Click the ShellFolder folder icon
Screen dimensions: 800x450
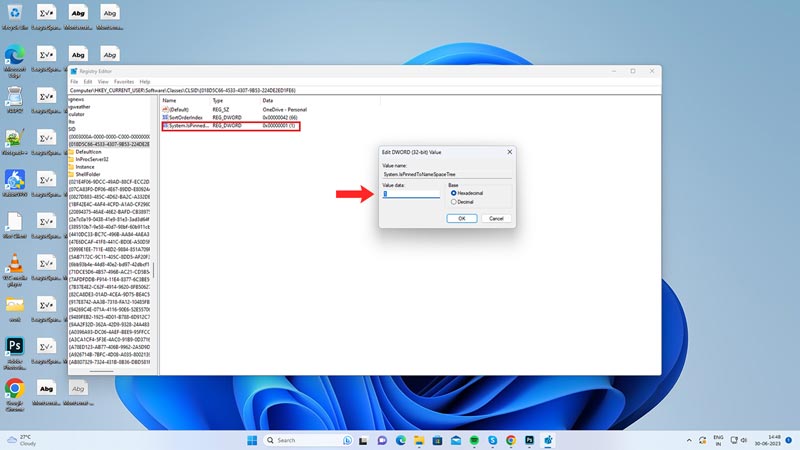coord(71,174)
